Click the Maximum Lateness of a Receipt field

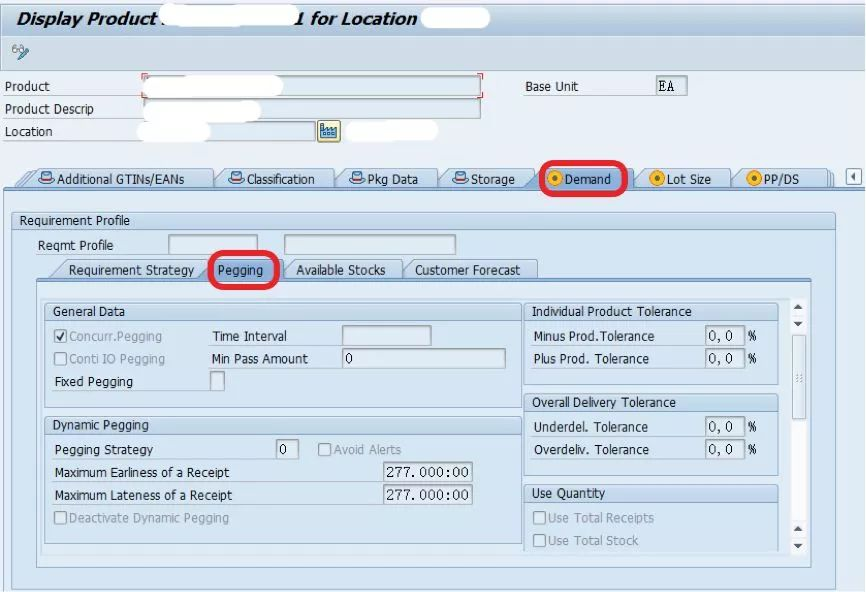point(427,495)
